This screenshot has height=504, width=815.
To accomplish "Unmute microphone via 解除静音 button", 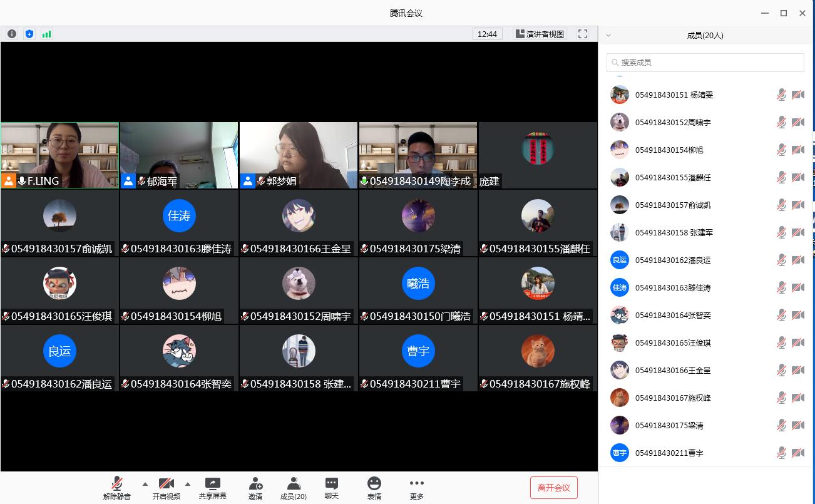I will pyautogui.click(x=117, y=488).
